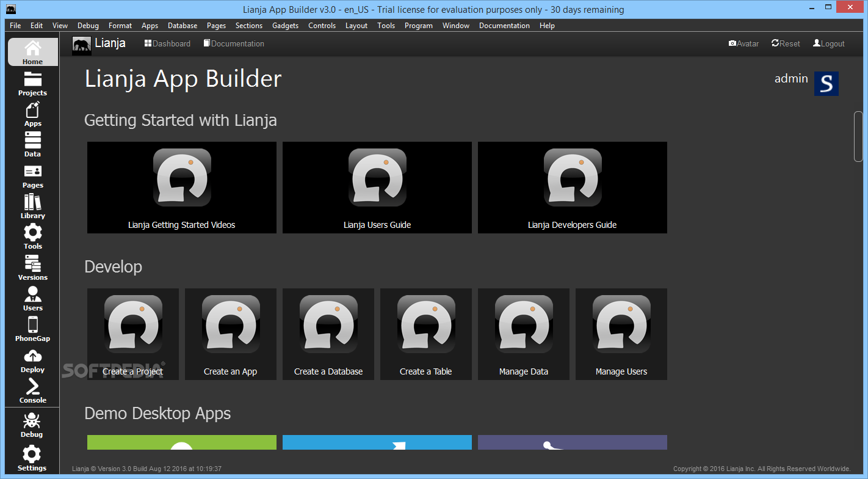Open the Database menu
Screen dimensions: 868x479
183,26
